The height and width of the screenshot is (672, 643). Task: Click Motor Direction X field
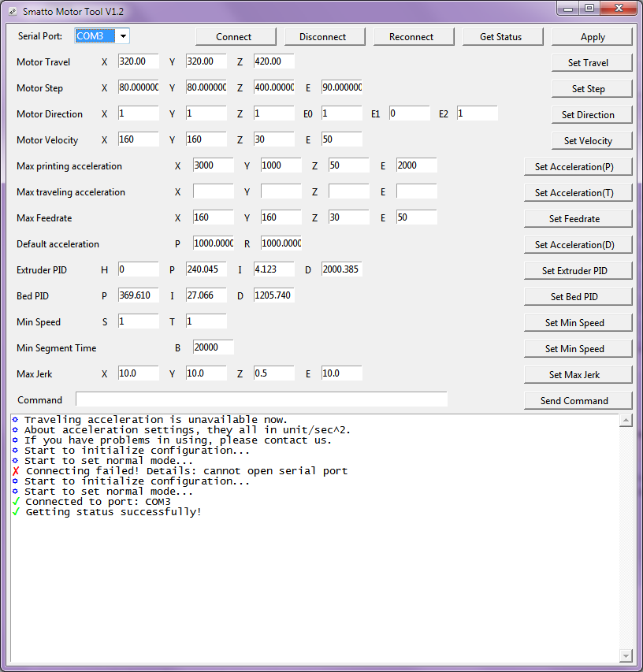(x=139, y=113)
